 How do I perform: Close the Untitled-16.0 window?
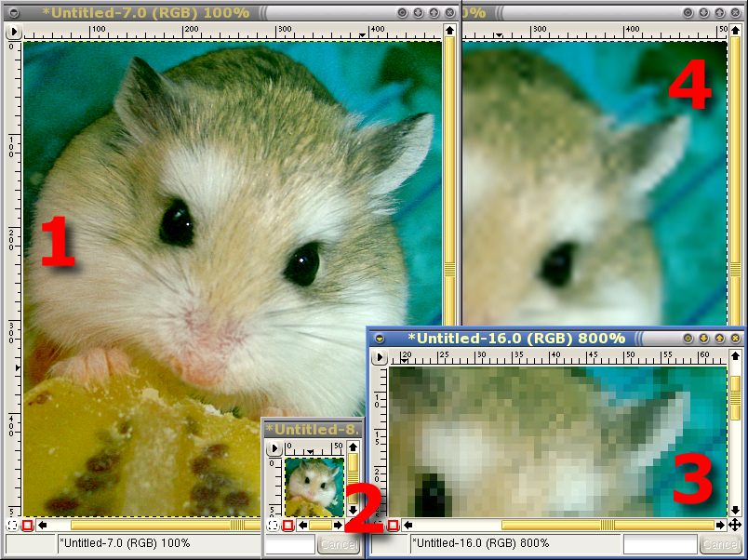click(735, 339)
